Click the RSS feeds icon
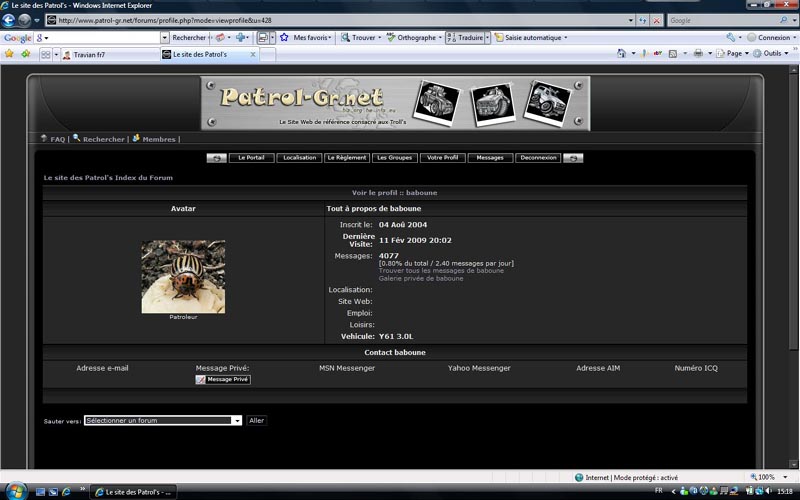 pos(673,53)
